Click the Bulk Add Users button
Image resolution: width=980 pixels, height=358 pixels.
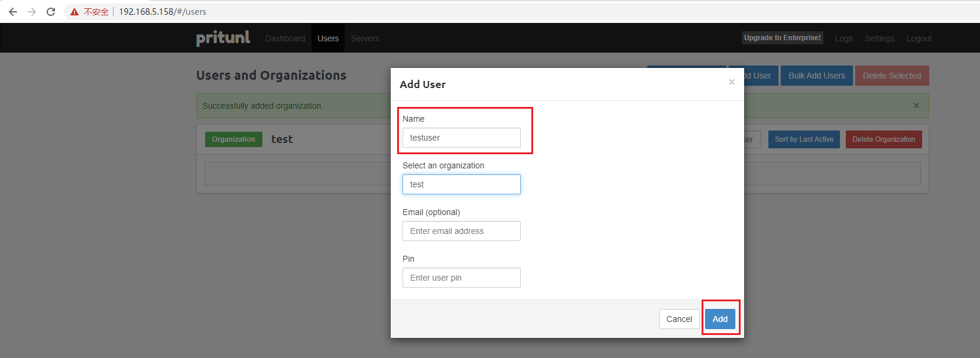[816, 76]
